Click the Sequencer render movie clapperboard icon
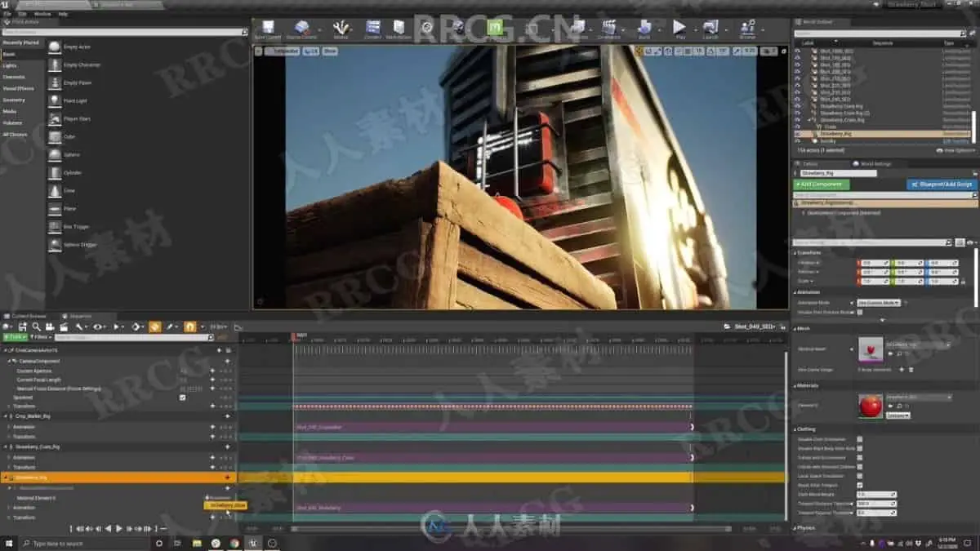980x551 pixels. point(64,327)
